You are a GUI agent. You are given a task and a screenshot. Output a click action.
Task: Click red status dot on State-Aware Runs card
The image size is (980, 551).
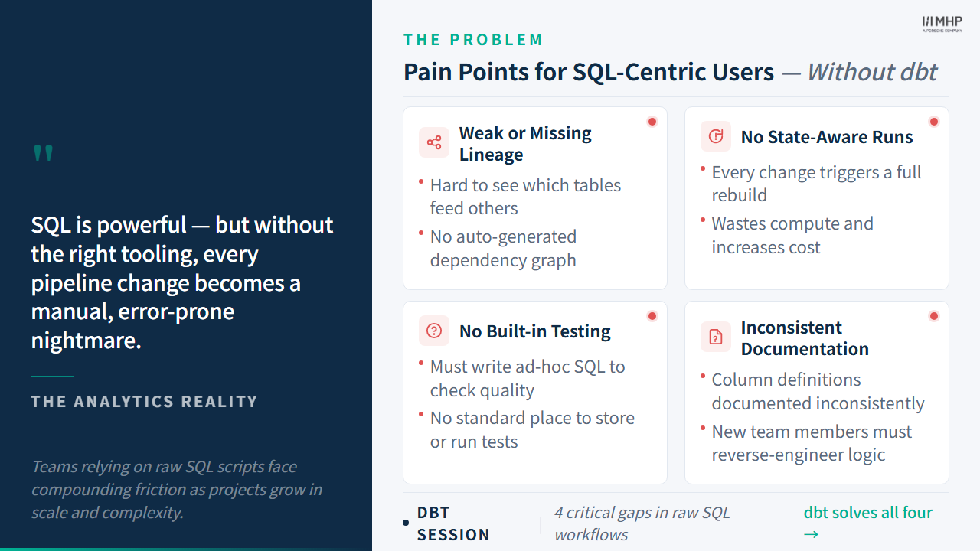(934, 122)
